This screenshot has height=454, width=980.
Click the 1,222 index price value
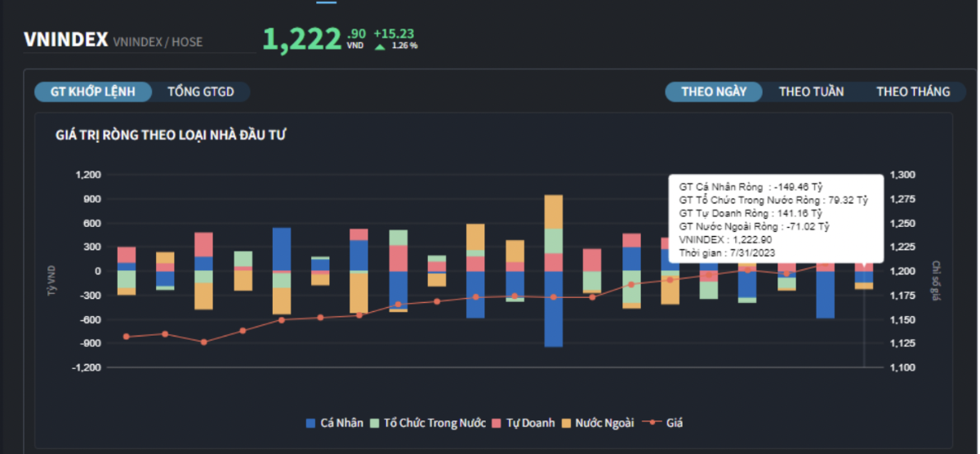[301, 39]
